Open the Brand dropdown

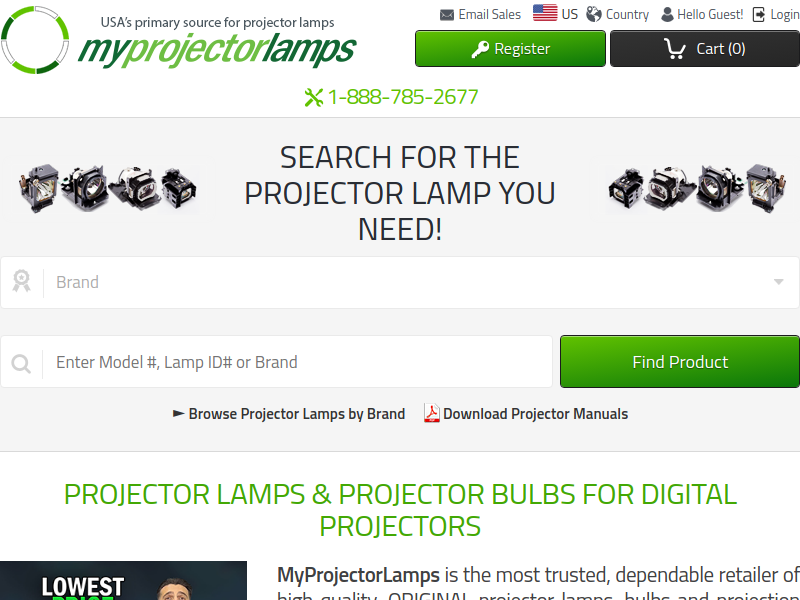400,282
